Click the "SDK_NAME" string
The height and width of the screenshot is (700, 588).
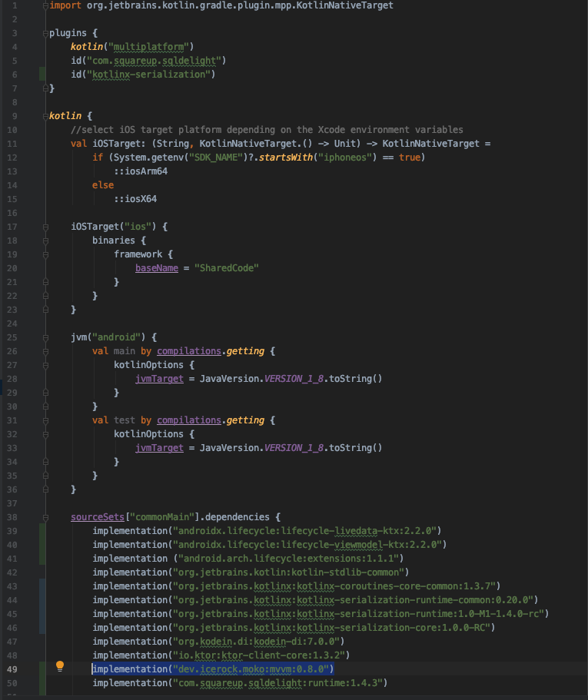216,158
